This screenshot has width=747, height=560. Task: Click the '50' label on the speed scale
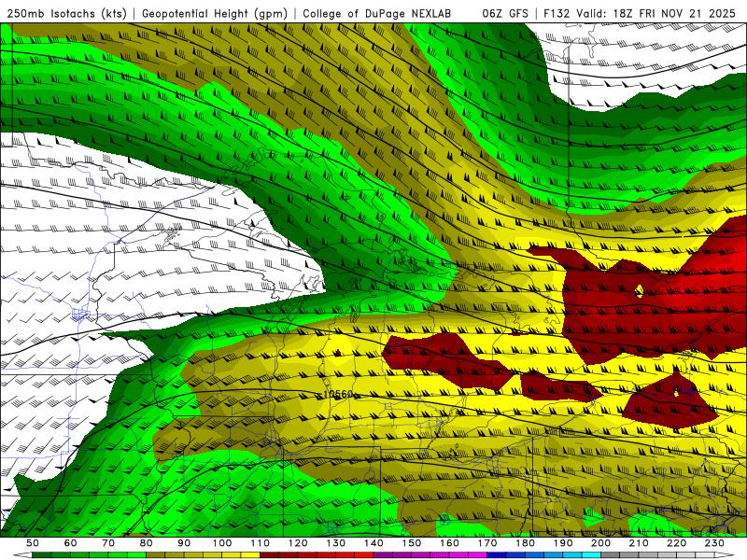tap(33, 543)
